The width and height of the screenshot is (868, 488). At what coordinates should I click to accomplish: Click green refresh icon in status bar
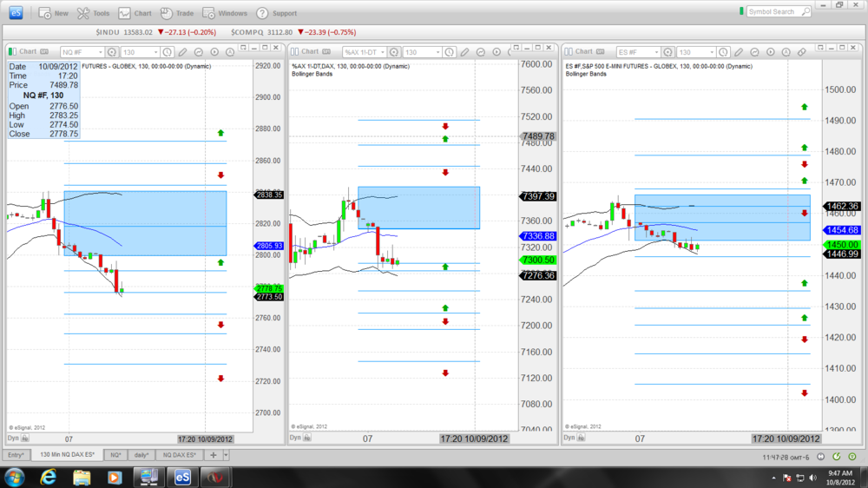pos(837,457)
